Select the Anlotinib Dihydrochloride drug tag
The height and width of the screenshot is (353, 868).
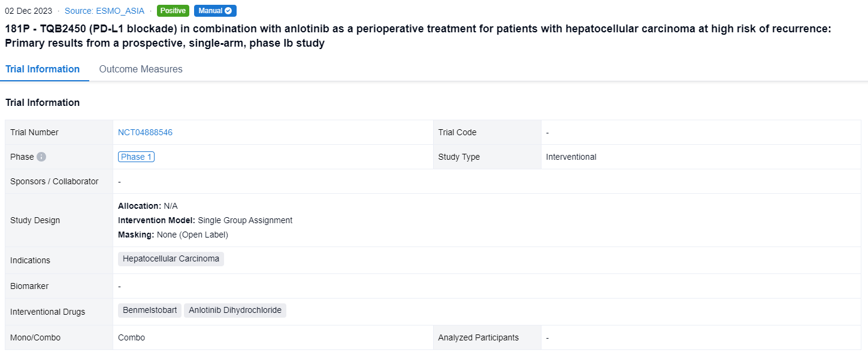click(x=235, y=311)
